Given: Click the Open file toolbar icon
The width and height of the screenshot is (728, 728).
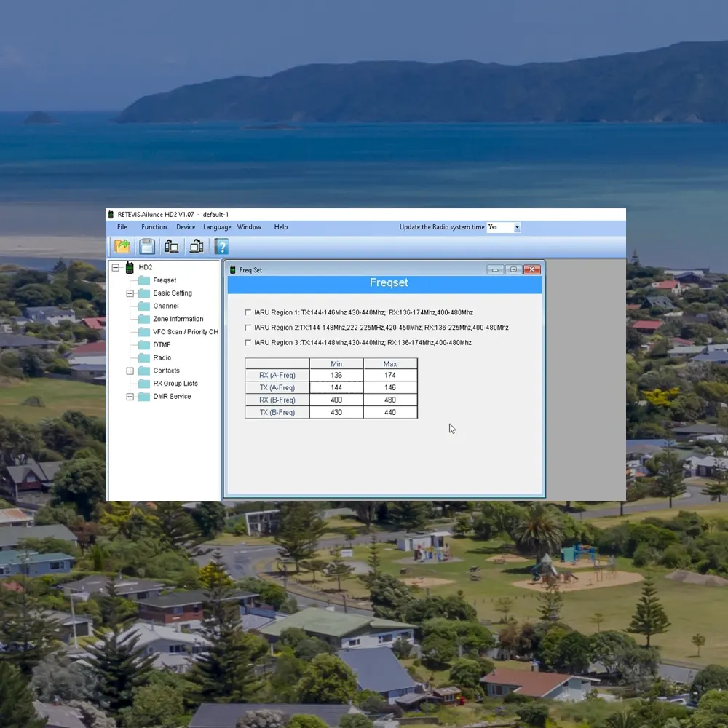Looking at the screenshot, I should [x=122, y=246].
